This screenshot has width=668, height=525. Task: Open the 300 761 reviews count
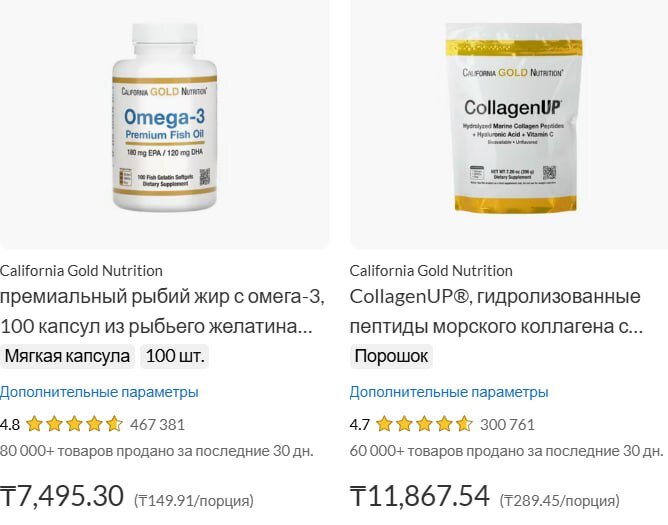(x=507, y=425)
